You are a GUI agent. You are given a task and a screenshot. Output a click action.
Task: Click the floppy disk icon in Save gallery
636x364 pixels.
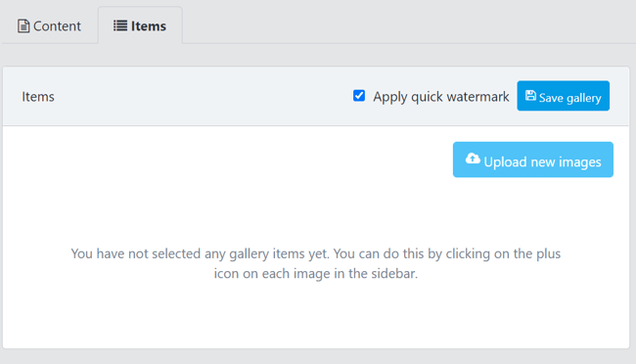(x=530, y=95)
